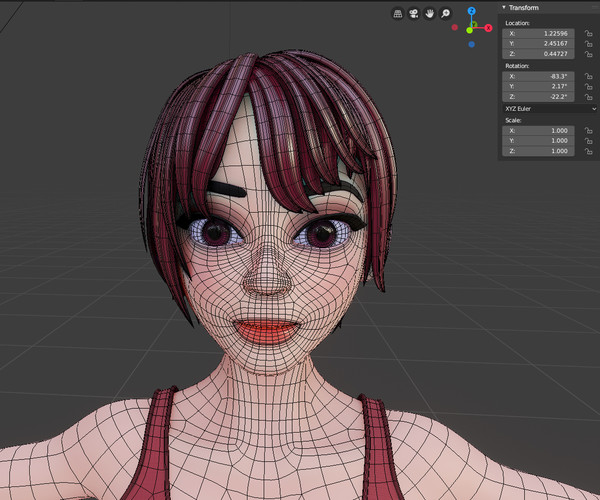Lock Location Z with its padlock
This screenshot has width=600, height=500.
click(588, 54)
